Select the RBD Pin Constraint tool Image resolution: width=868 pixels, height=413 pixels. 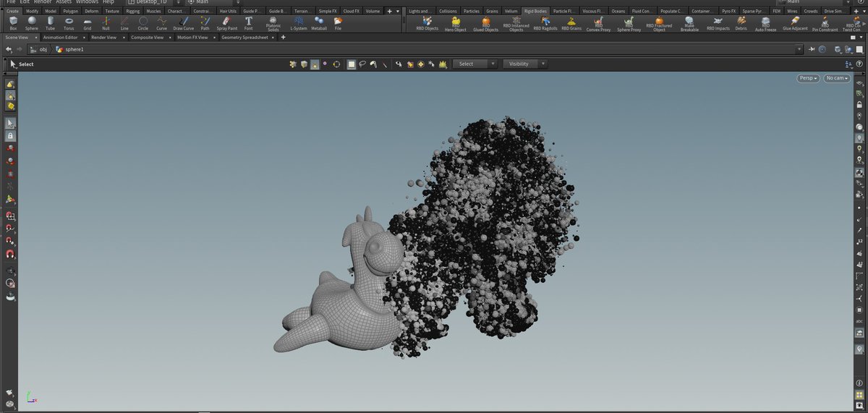(x=825, y=25)
